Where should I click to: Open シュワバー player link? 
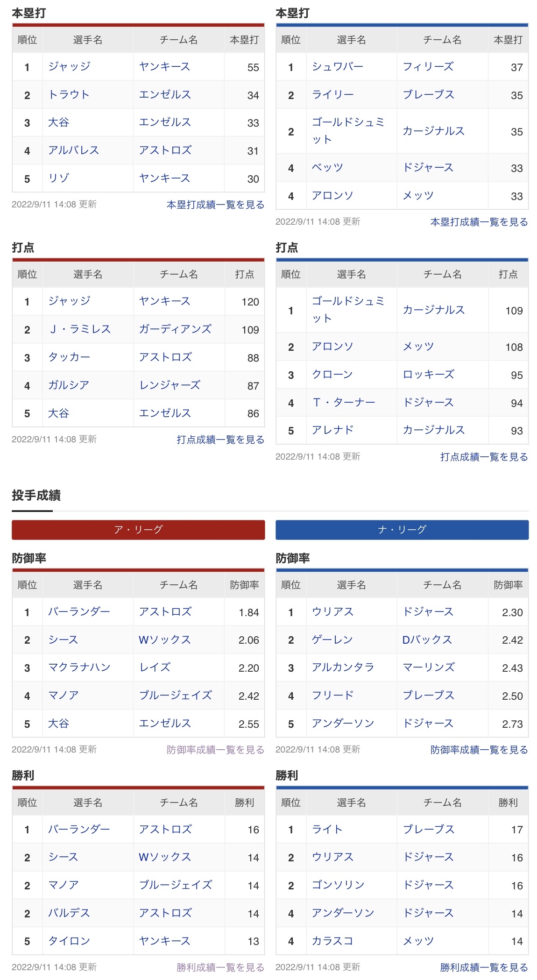[338, 67]
